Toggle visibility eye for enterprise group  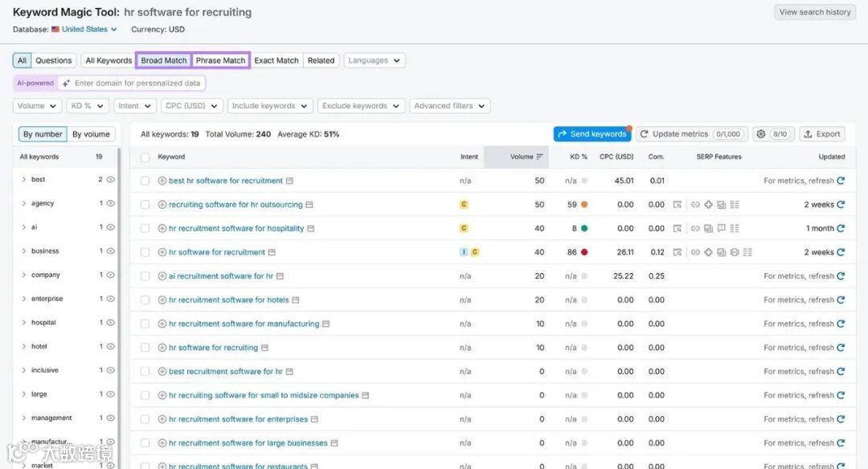[x=111, y=298]
